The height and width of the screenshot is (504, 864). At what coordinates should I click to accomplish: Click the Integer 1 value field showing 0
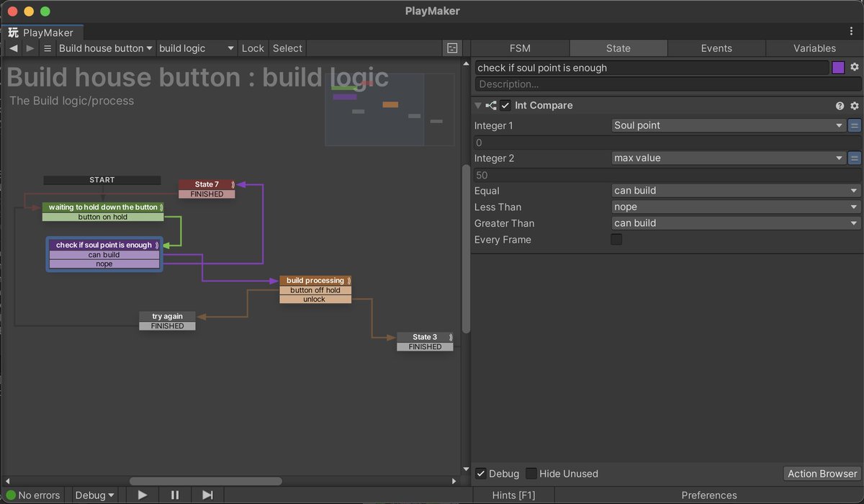point(667,143)
